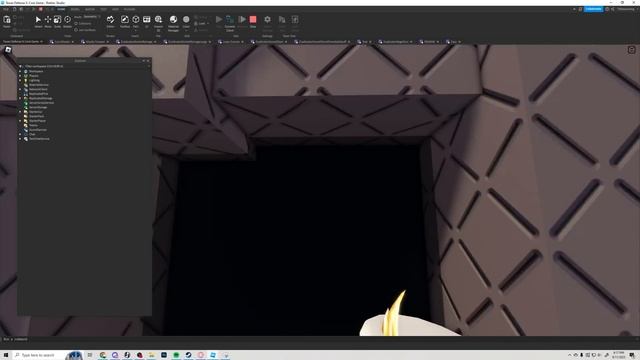The width and height of the screenshot is (640, 360).
Task: Open Steam from the taskbar
Action: point(188,355)
